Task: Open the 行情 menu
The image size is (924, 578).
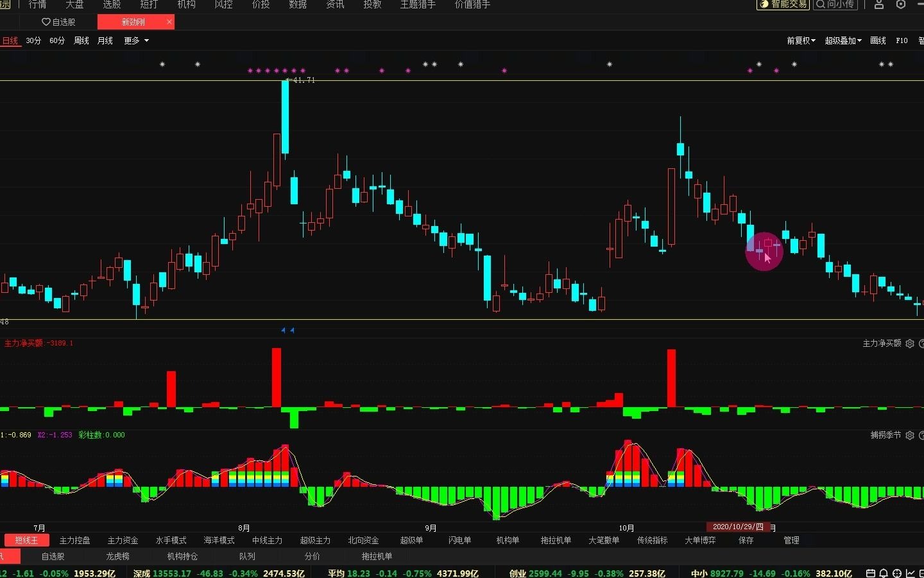Action: [37, 4]
